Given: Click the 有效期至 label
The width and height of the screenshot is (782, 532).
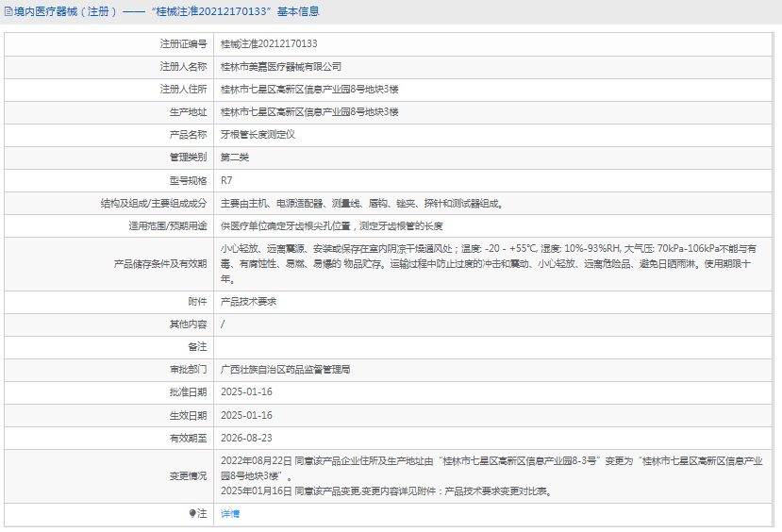Looking at the screenshot, I should tap(188, 438).
